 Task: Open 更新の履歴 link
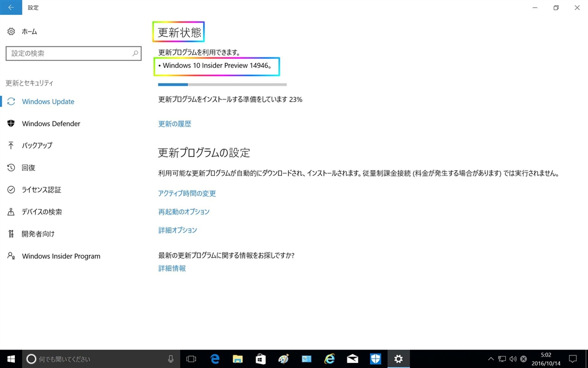click(x=175, y=124)
